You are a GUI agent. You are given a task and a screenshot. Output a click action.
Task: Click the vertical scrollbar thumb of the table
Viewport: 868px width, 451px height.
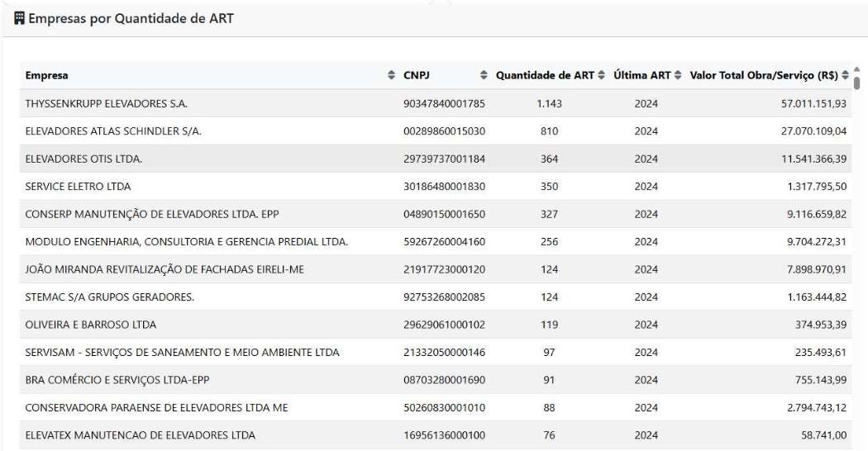click(857, 83)
